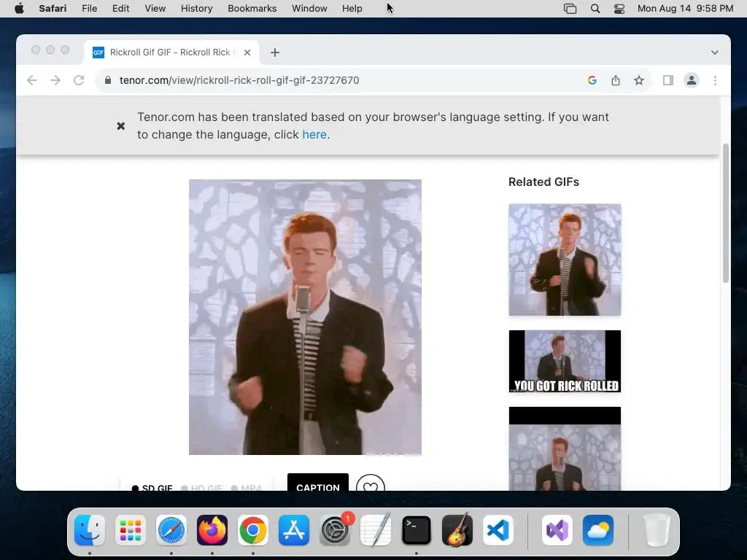Open the History menu
747x560 pixels.
(196, 9)
